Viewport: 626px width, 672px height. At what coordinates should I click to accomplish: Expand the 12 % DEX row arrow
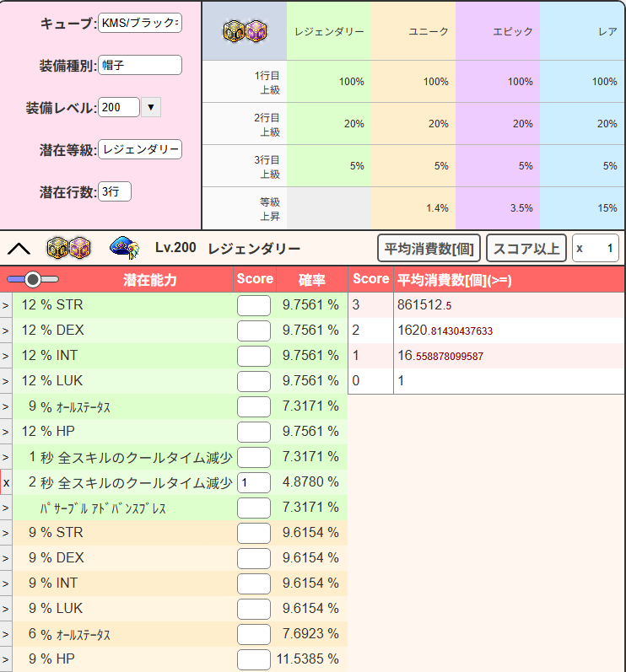tap(6, 331)
